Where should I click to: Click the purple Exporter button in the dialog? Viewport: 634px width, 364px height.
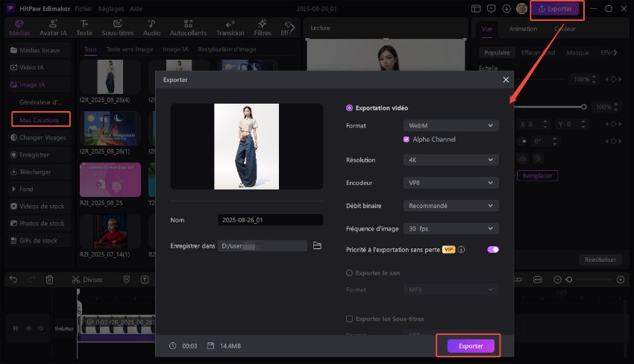coord(470,346)
